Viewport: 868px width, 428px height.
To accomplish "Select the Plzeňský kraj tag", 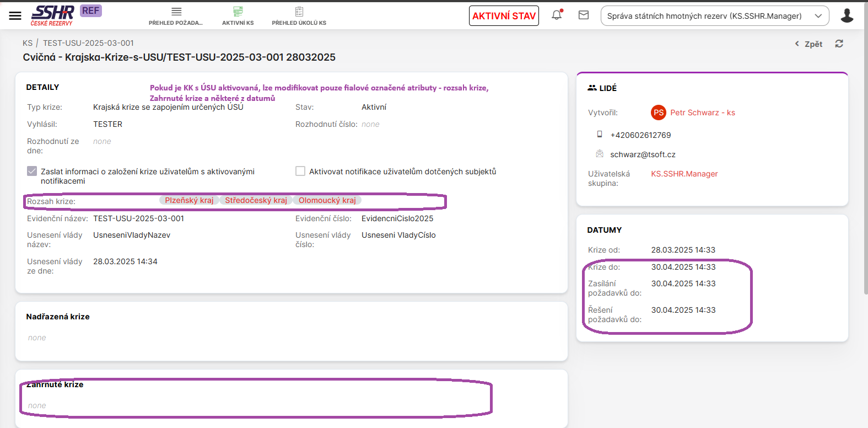I will [x=189, y=200].
